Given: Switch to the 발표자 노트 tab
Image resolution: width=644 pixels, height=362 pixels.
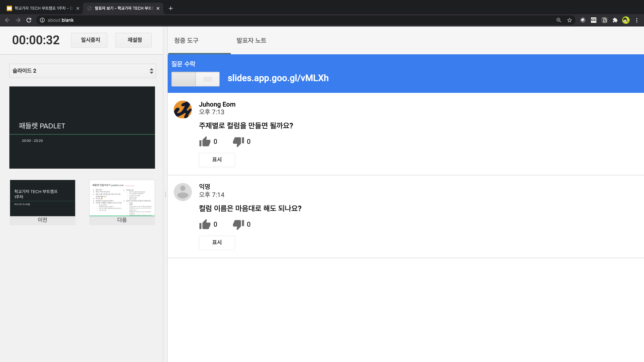Looking at the screenshot, I should coord(251,41).
